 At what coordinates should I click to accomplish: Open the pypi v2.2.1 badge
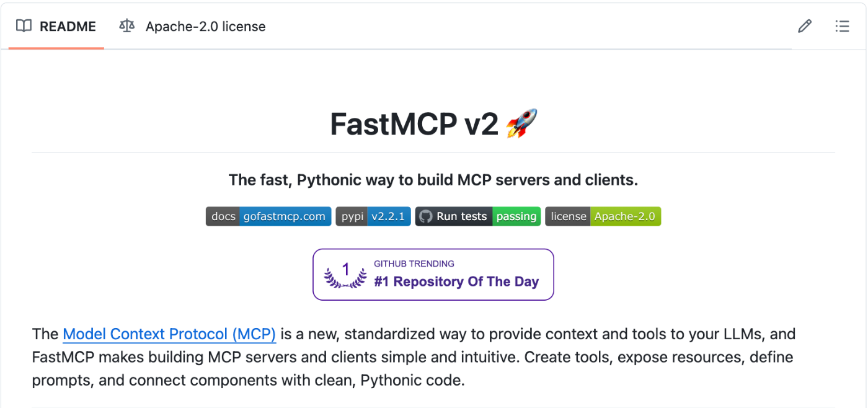[x=373, y=216]
